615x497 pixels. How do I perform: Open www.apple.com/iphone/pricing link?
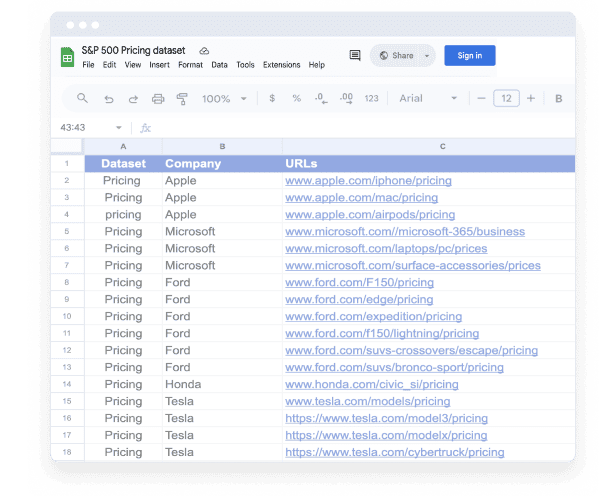point(368,180)
